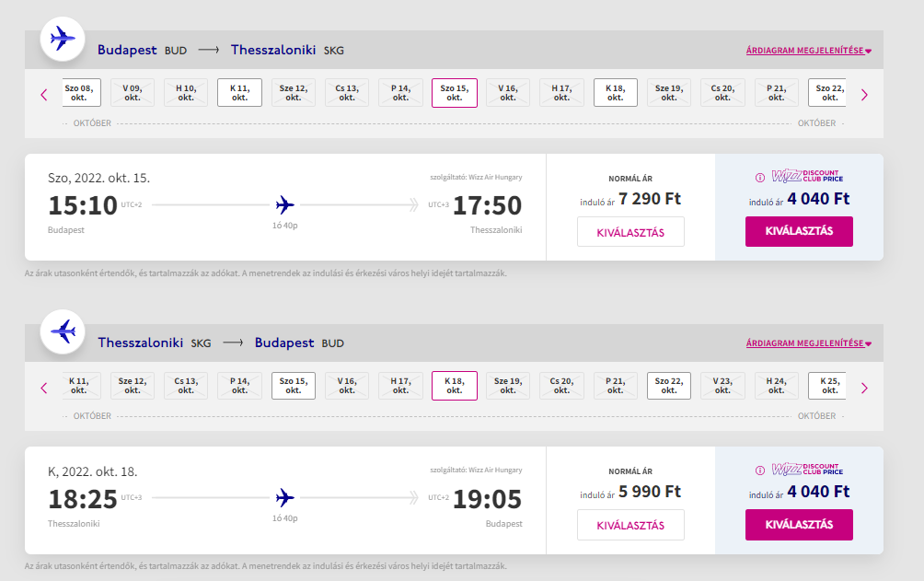Select outbound date Szo 08, okt.

[81, 93]
